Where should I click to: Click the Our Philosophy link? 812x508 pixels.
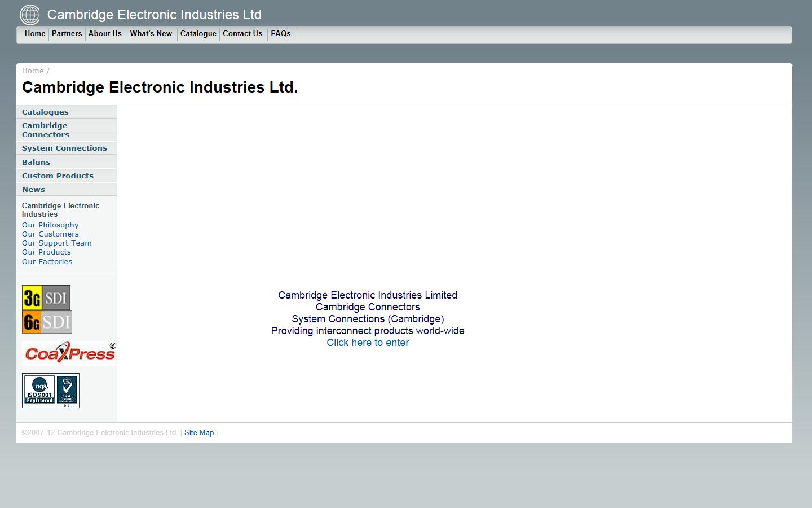pos(50,225)
